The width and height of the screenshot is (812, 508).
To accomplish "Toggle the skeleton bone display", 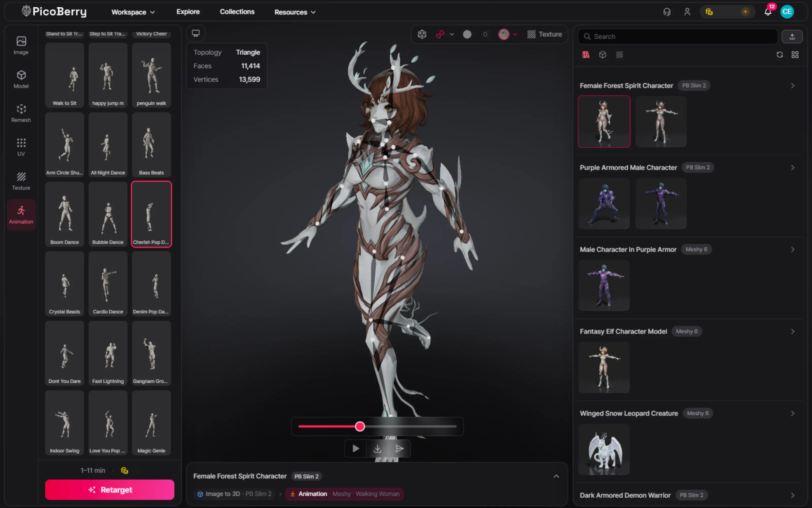I will click(440, 34).
